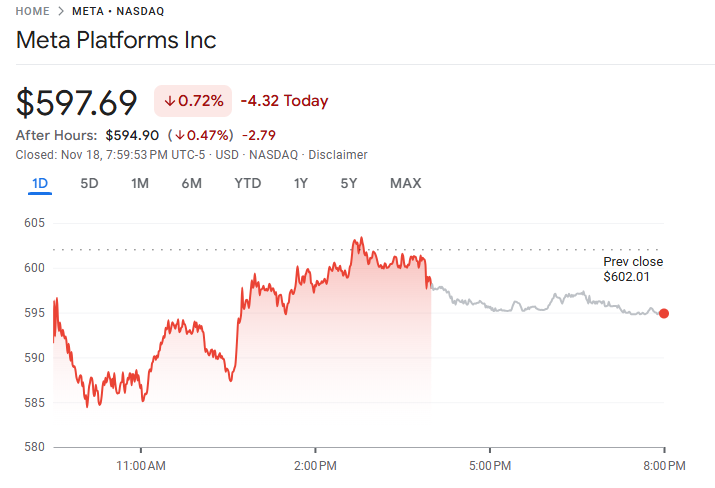The width and height of the screenshot is (715, 488).
Task: Click the down 0.72% change badge
Action: click(x=192, y=101)
